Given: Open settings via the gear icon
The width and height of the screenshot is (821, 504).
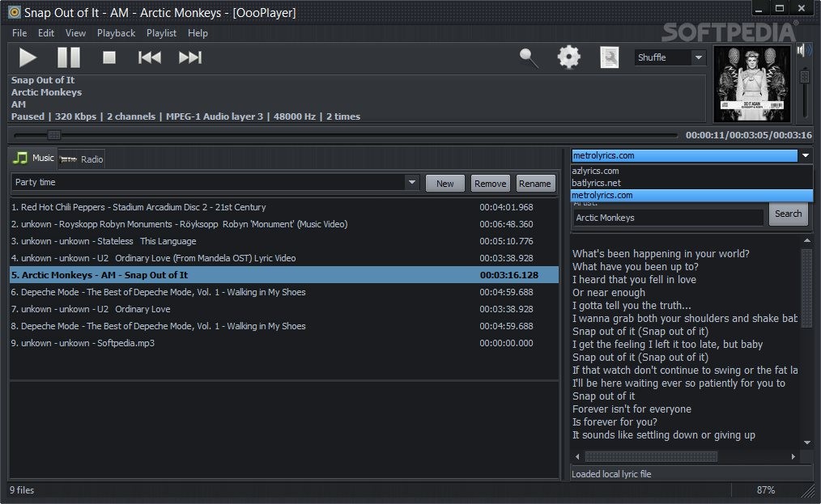Looking at the screenshot, I should point(569,57).
